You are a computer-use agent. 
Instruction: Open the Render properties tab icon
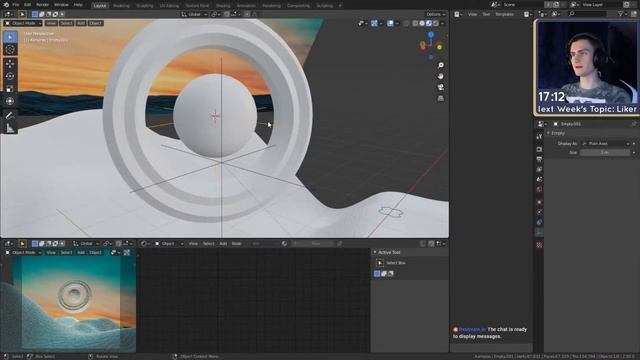(x=539, y=149)
